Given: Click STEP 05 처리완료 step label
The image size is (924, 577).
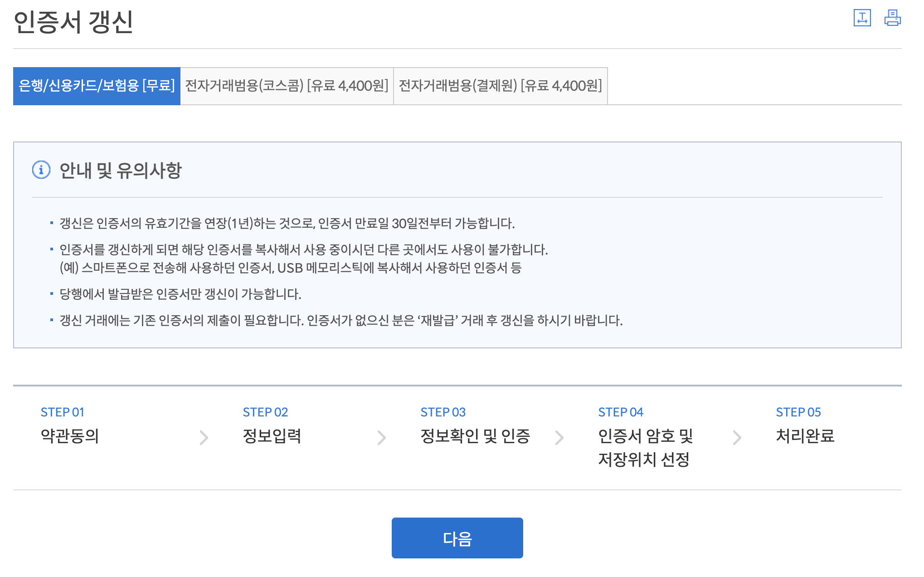Looking at the screenshot, I should click(805, 435).
